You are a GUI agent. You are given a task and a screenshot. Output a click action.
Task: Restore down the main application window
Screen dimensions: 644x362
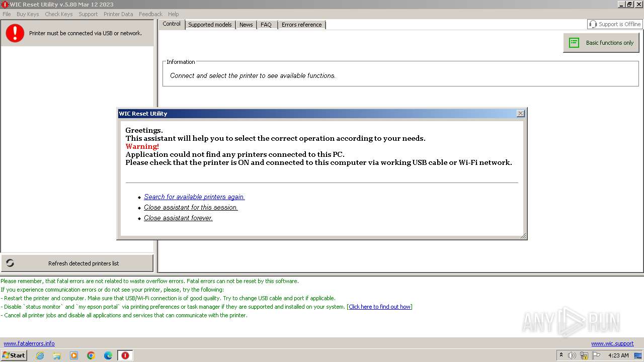click(629, 5)
